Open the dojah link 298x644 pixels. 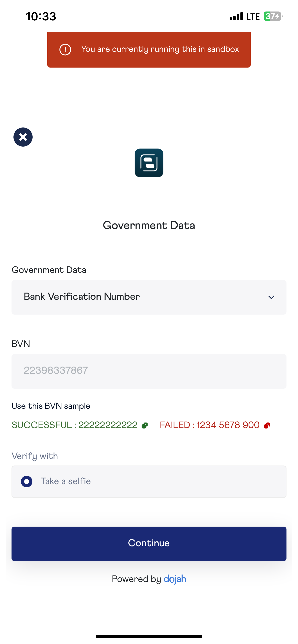point(175,579)
